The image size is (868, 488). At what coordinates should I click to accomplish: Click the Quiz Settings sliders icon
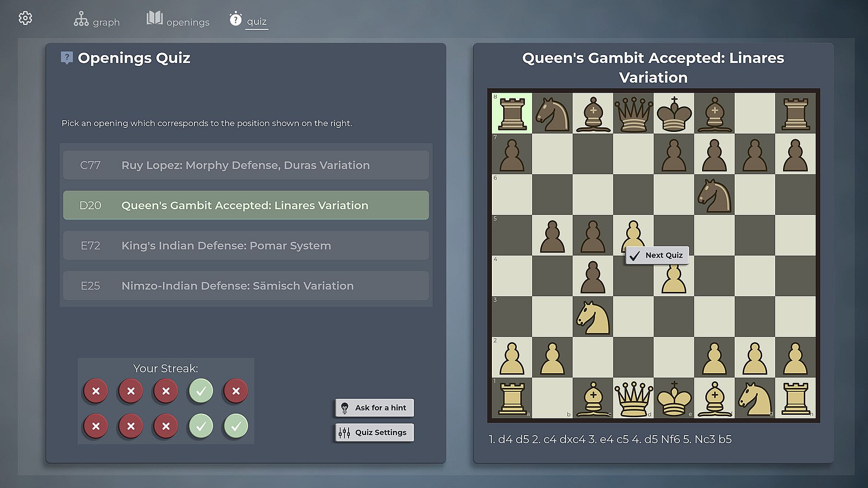344,433
